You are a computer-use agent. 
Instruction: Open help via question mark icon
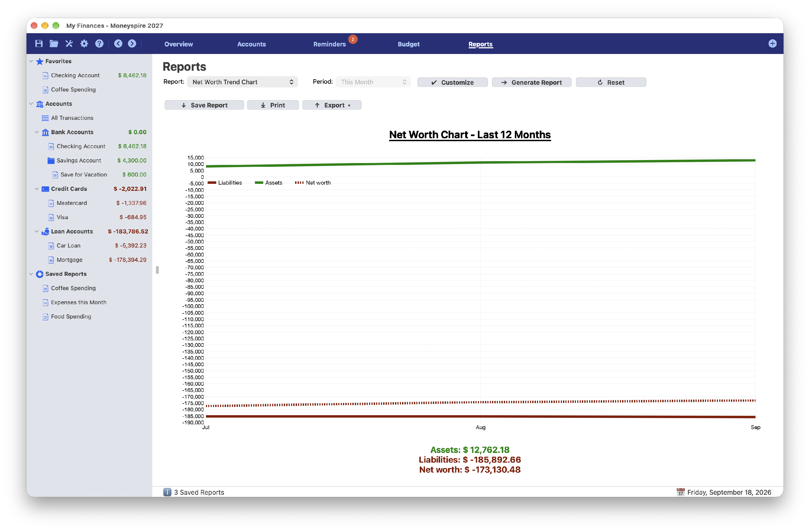point(99,43)
